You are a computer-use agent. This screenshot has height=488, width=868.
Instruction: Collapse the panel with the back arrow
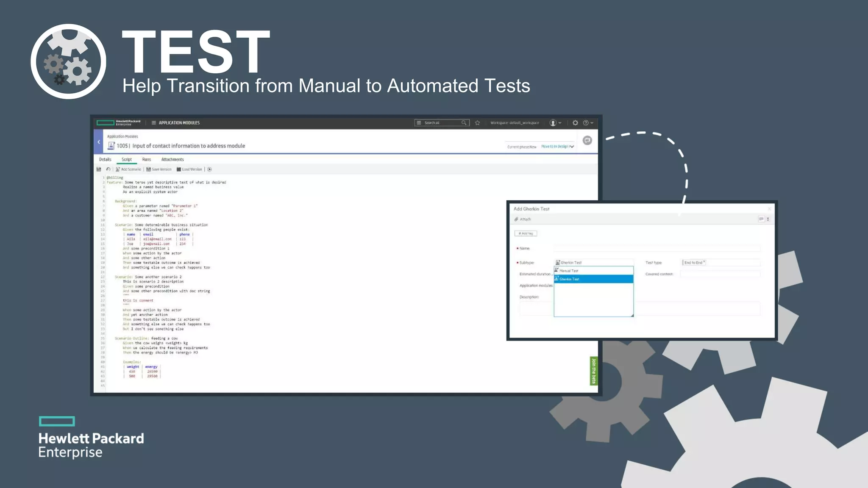point(99,142)
